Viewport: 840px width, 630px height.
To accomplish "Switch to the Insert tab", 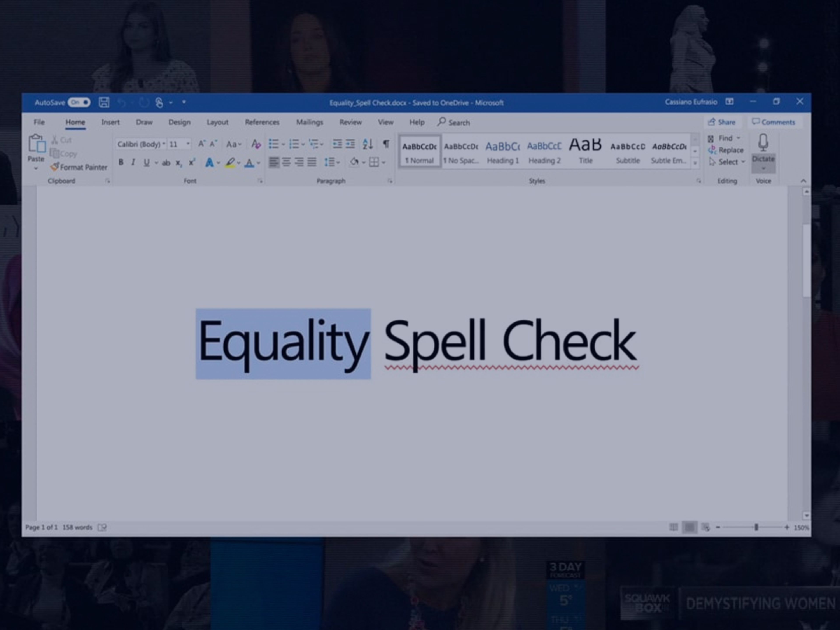I will [x=110, y=122].
